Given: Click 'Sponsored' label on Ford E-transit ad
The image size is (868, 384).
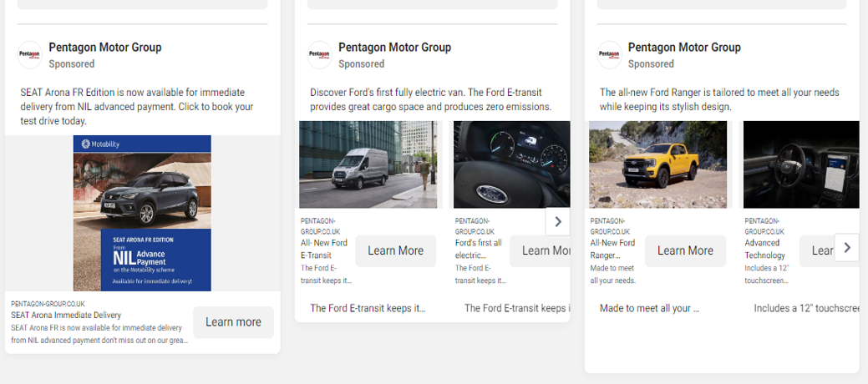Looking at the screenshot, I should click(x=361, y=63).
